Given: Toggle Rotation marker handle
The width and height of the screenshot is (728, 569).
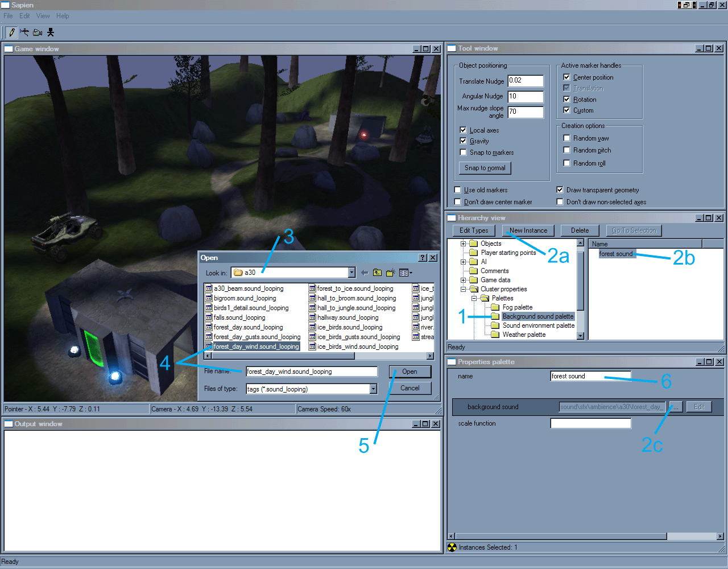Looking at the screenshot, I should (x=566, y=99).
